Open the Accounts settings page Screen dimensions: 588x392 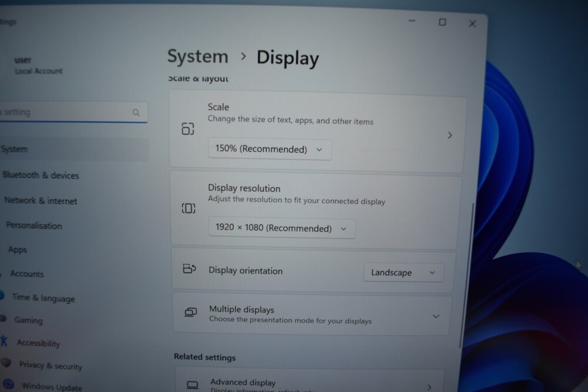26,274
